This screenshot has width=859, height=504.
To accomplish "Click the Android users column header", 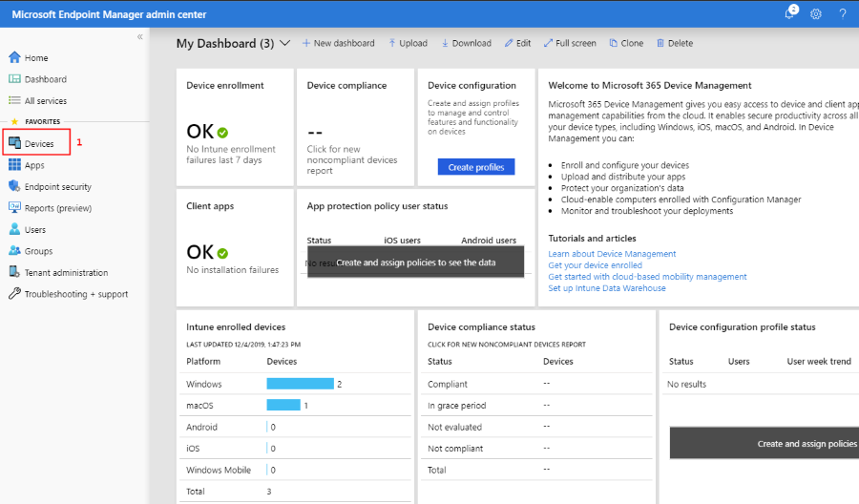I will (489, 241).
